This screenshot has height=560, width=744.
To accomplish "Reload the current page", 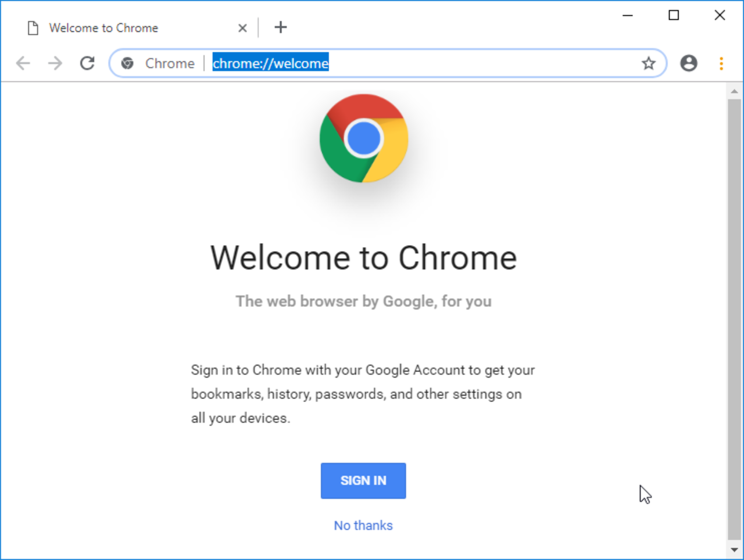I will pyautogui.click(x=87, y=63).
